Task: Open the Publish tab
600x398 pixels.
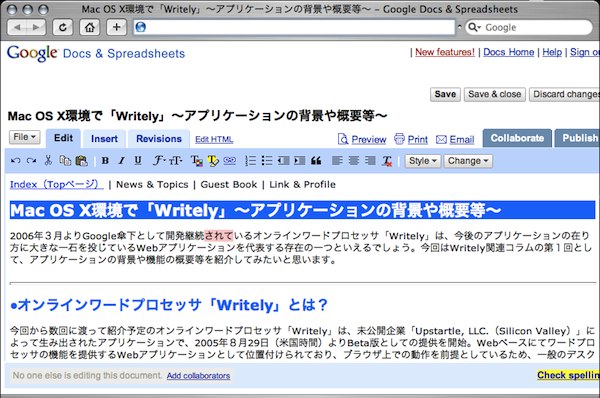Action: [578, 138]
